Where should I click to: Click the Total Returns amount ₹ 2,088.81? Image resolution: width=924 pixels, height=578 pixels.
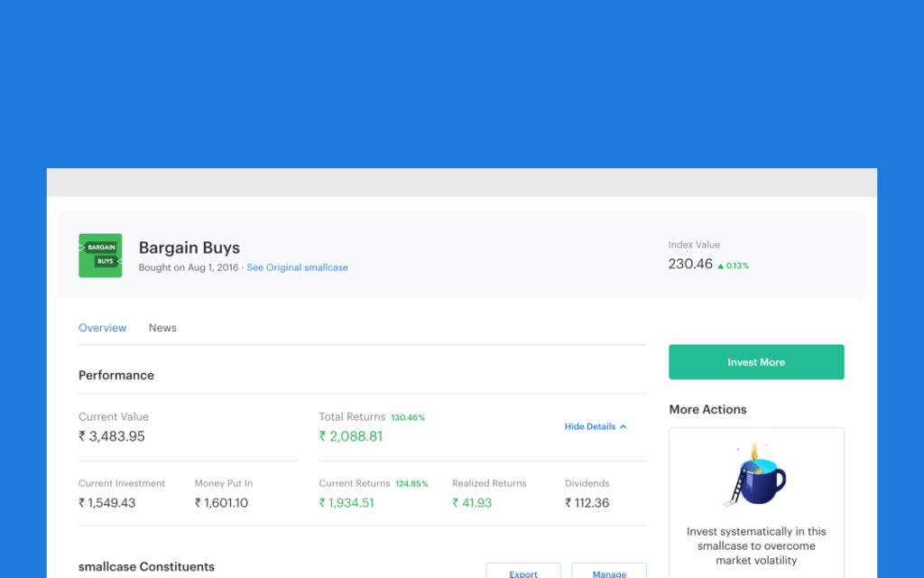[x=351, y=436]
